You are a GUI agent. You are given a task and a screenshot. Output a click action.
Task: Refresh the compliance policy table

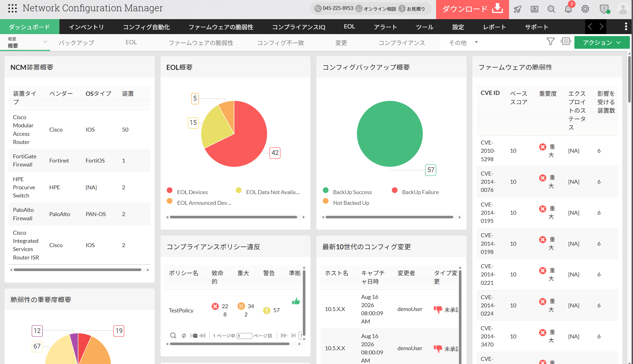[184, 336]
